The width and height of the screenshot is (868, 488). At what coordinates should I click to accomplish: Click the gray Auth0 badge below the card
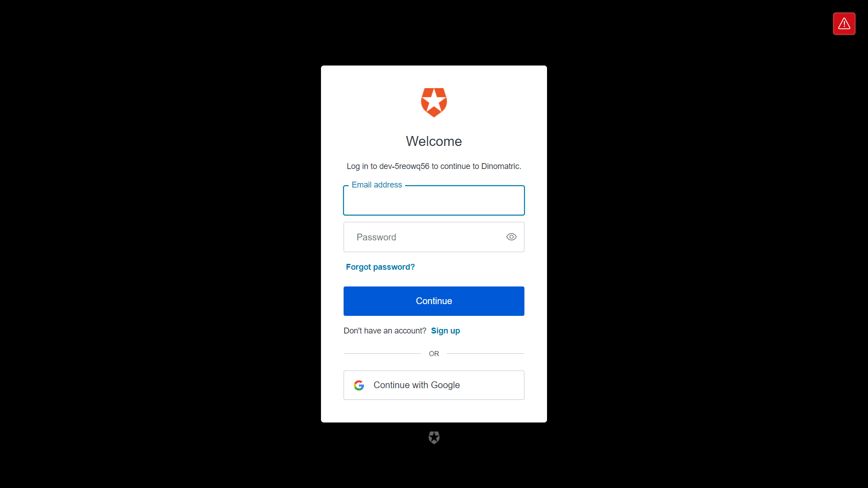point(434,437)
